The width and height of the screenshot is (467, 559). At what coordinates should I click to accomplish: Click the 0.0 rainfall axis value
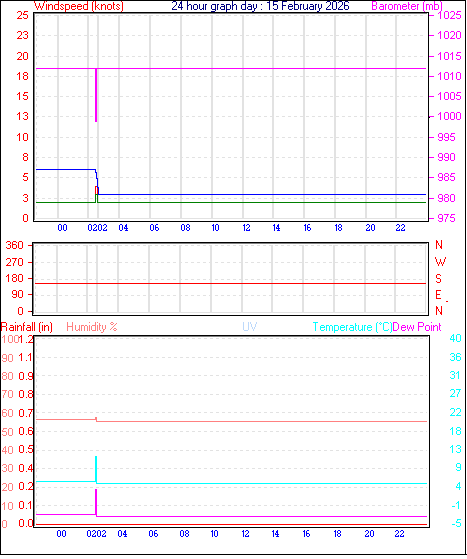(26, 523)
